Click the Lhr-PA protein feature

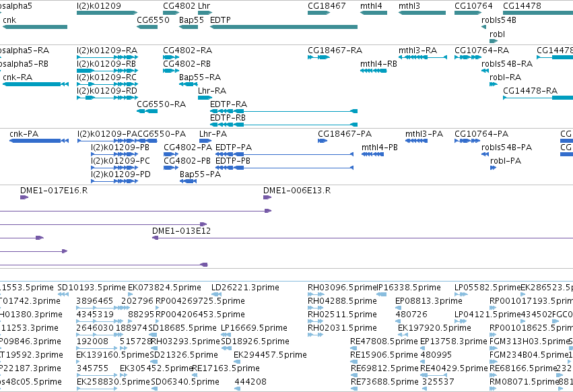205,141
